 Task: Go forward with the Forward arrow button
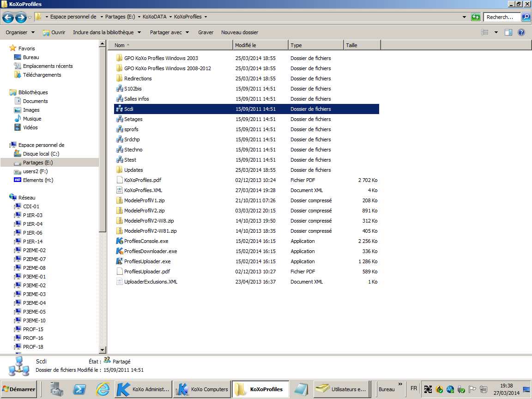point(21,17)
